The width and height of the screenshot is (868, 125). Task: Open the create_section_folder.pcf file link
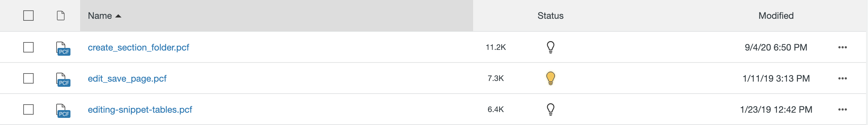coord(138,47)
